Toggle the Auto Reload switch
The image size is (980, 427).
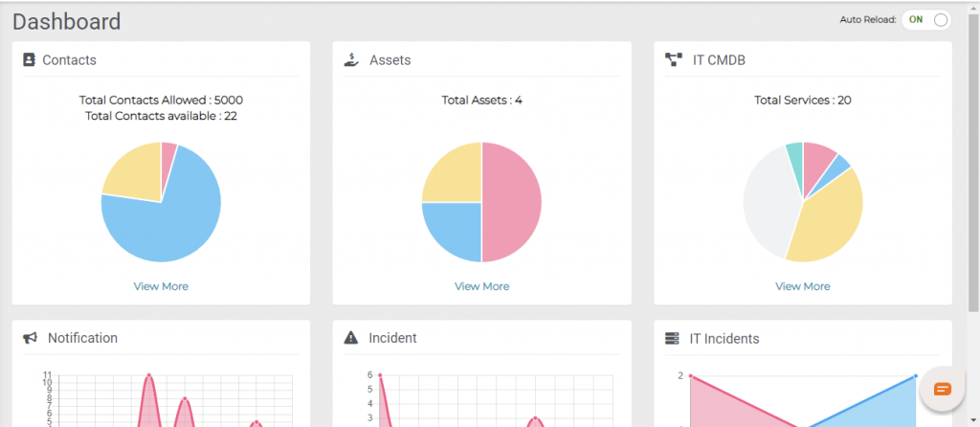pyautogui.click(x=926, y=19)
